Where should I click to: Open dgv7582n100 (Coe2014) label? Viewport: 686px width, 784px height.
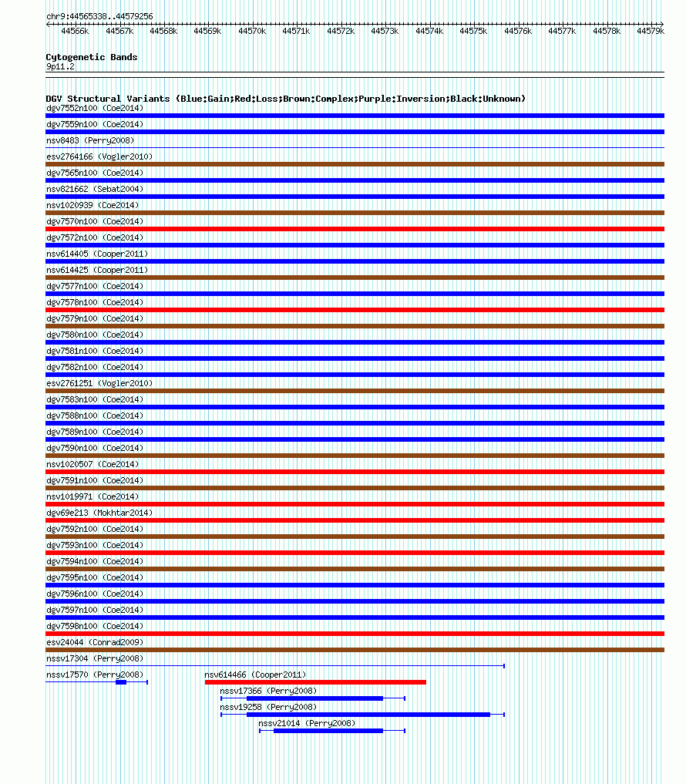[95, 367]
